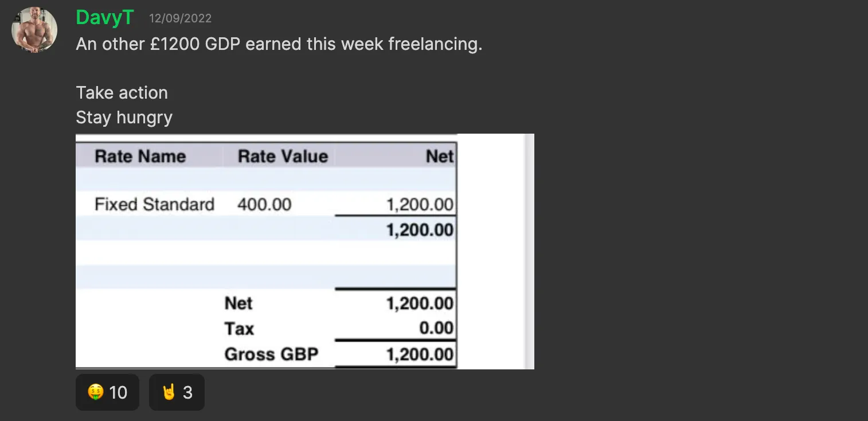Click the reaction count showing 3
868x421 pixels.
[187, 392]
